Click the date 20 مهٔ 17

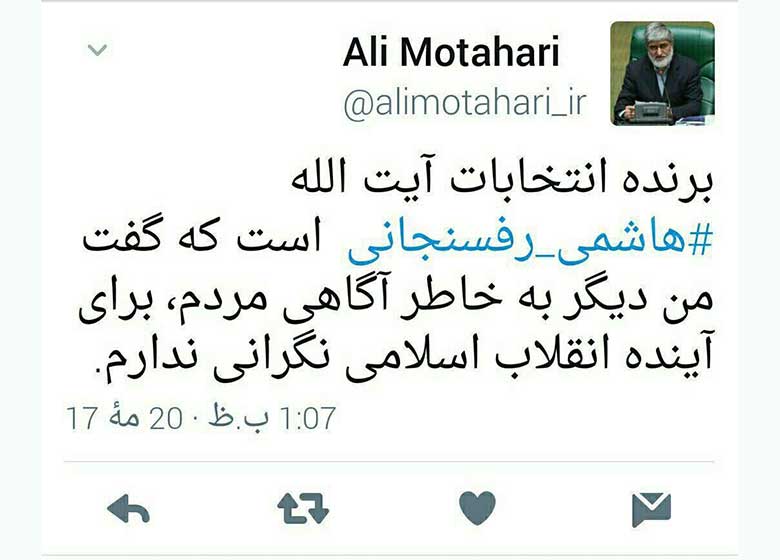(x=124, y=417)
